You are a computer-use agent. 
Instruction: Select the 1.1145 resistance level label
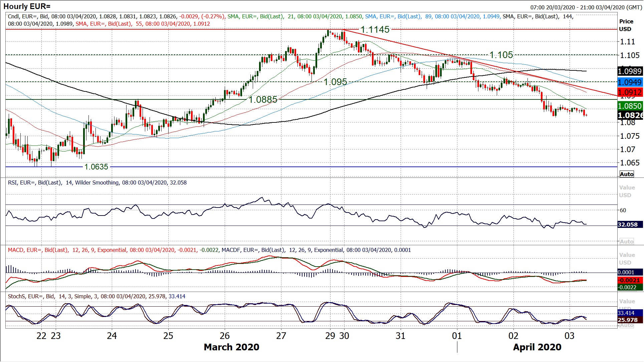(375, 29)
